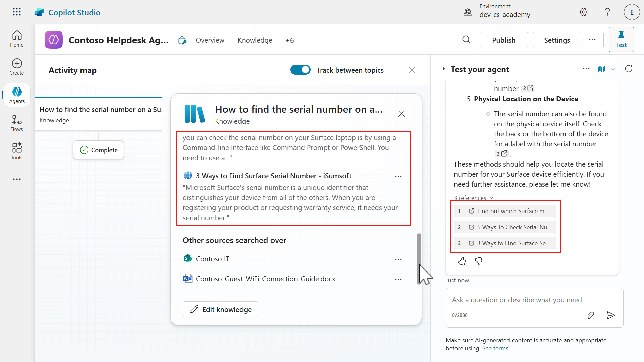644x362 pixels.
Task: Give thumbs up feedback on the response
Action: (462, 261)
